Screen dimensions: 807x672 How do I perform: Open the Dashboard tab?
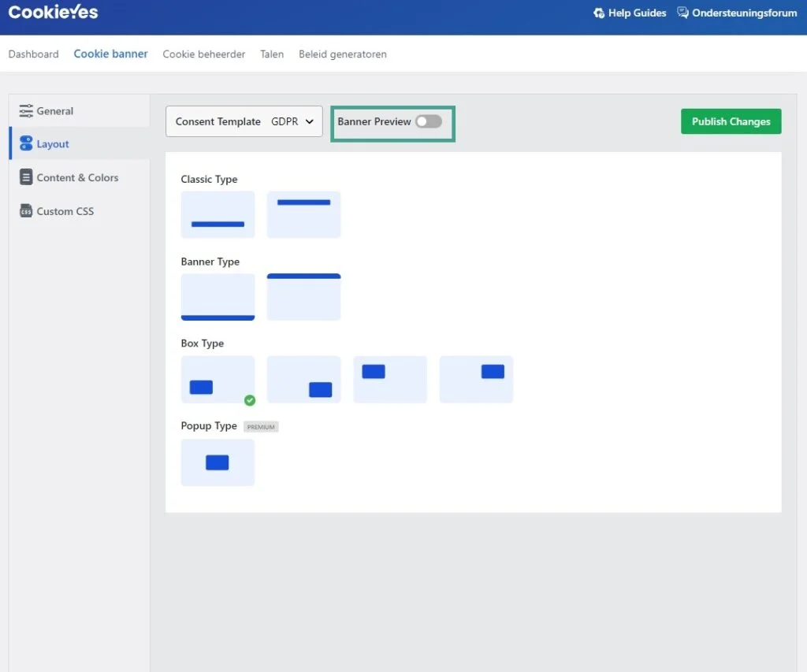(x=33, y=54)
